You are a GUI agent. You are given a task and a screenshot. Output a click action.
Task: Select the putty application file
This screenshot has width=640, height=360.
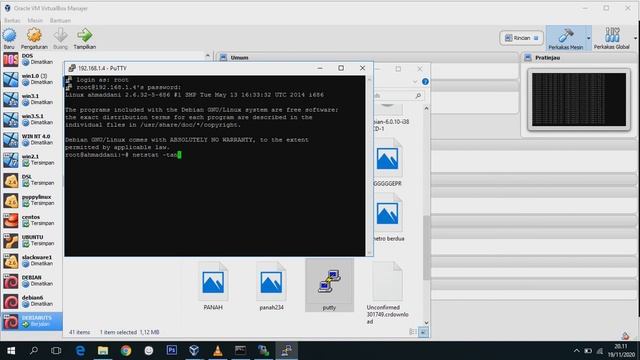point(329,286)
